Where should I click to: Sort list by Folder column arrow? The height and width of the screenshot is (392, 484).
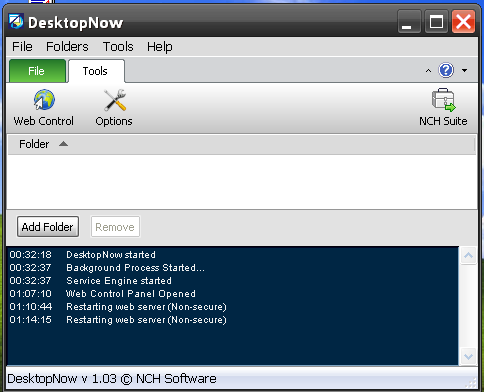tap(63, 144)
